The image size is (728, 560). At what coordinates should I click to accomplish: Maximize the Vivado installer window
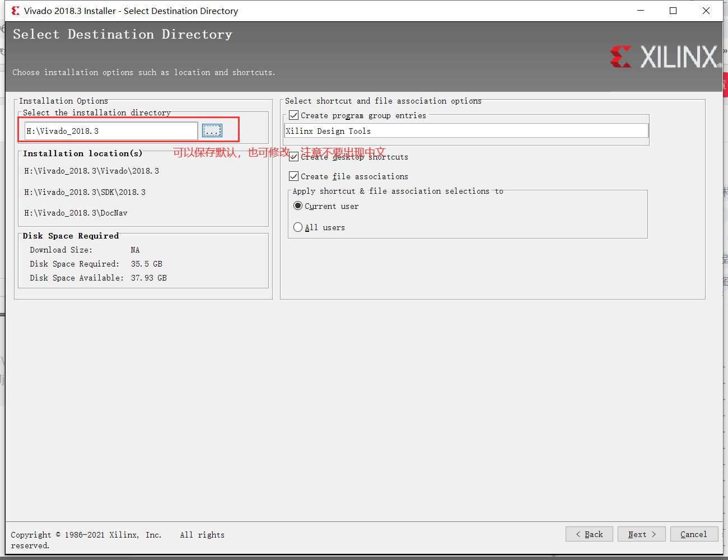[x=673, y=11]
